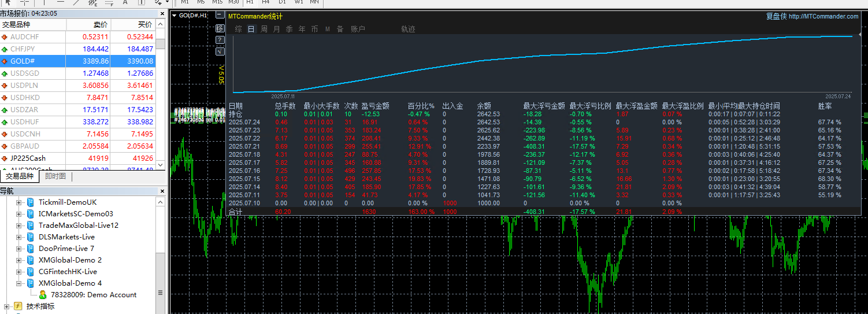Click the 技术指标 indicators folder icon
The width and height of the screenshot is (868, 314).
(x=18, y=306)
